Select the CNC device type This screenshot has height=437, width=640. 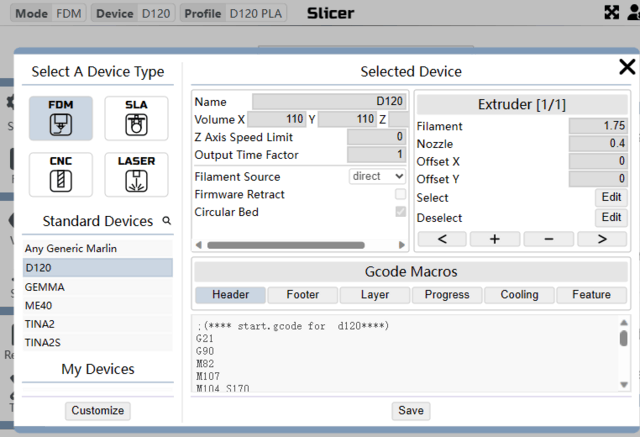61,174
